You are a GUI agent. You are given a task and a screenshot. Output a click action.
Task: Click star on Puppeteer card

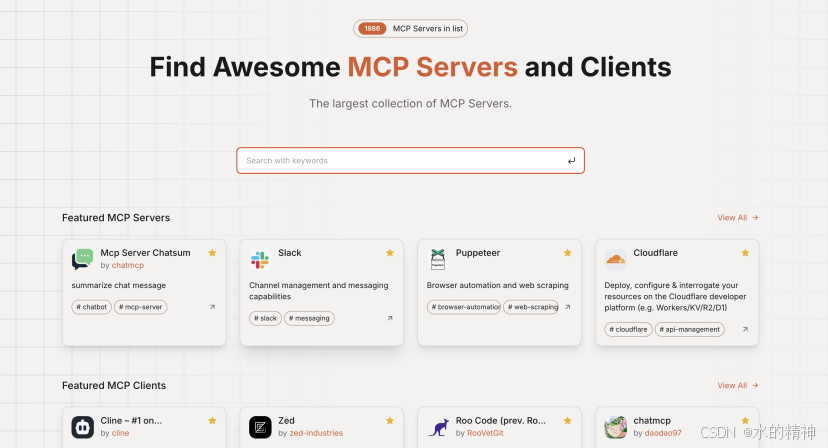(568, 253)
